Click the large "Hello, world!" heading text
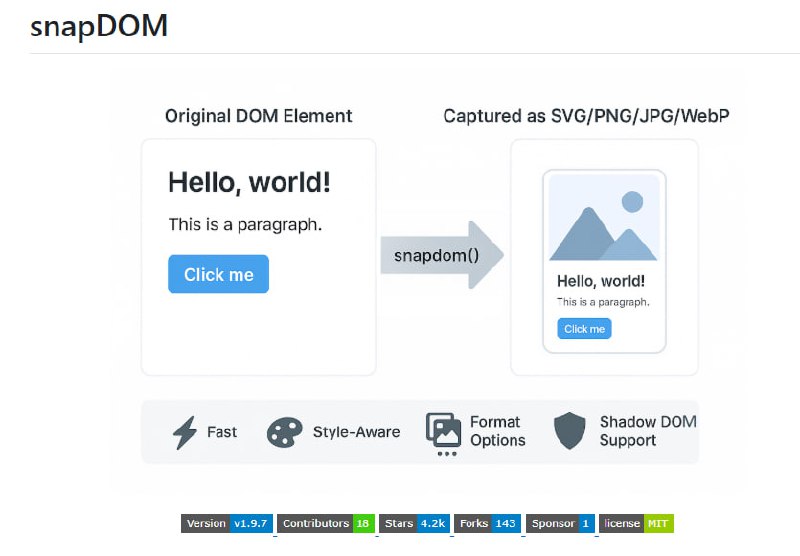This screenshot has height=556, width=800. coord(249,183)
